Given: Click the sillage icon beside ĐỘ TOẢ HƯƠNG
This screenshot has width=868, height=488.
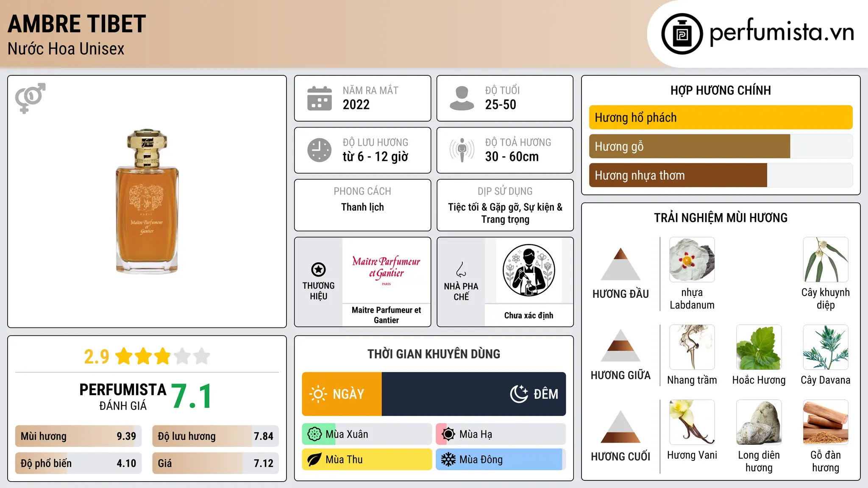Looking at the screenshot, I should tap(462, 150).
